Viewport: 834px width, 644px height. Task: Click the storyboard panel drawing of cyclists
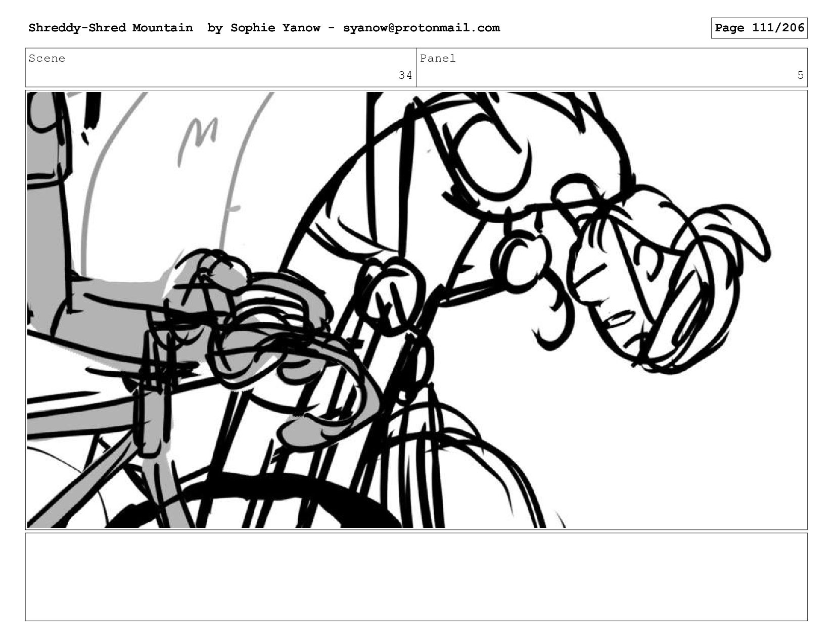click(x=416, y=310)
